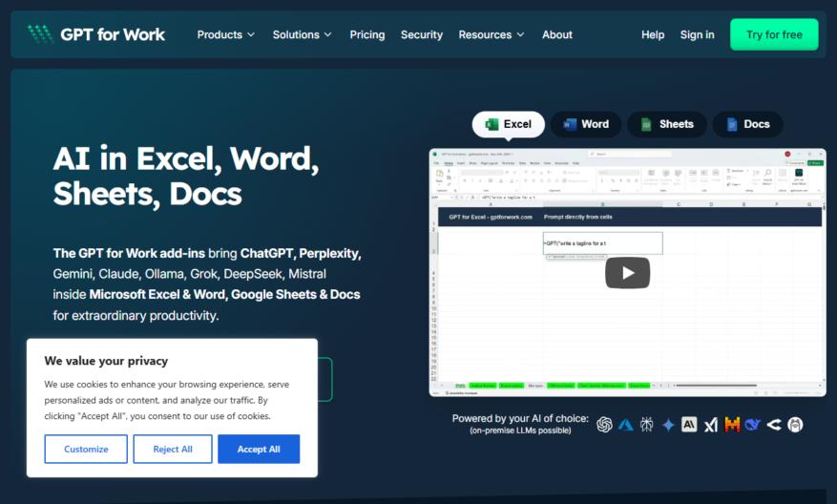Screen dimensions: 837x504
Task: Open the Help link
Action: point(653,34)
